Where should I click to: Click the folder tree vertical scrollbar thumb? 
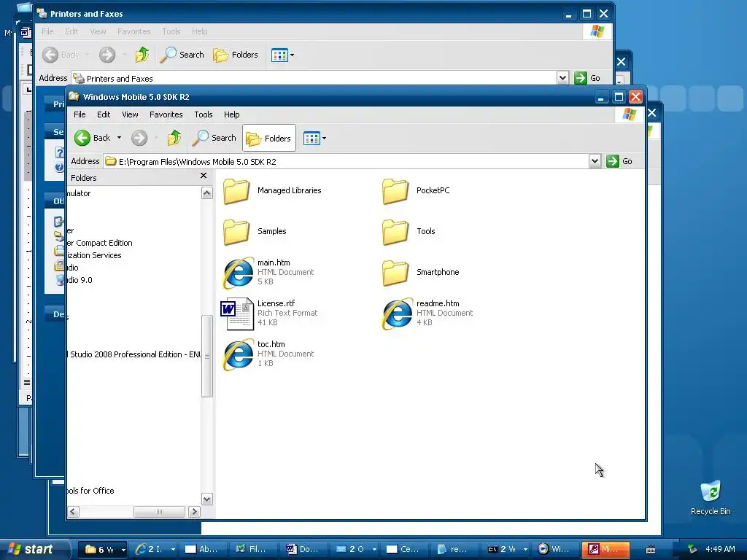click(206, 356)
